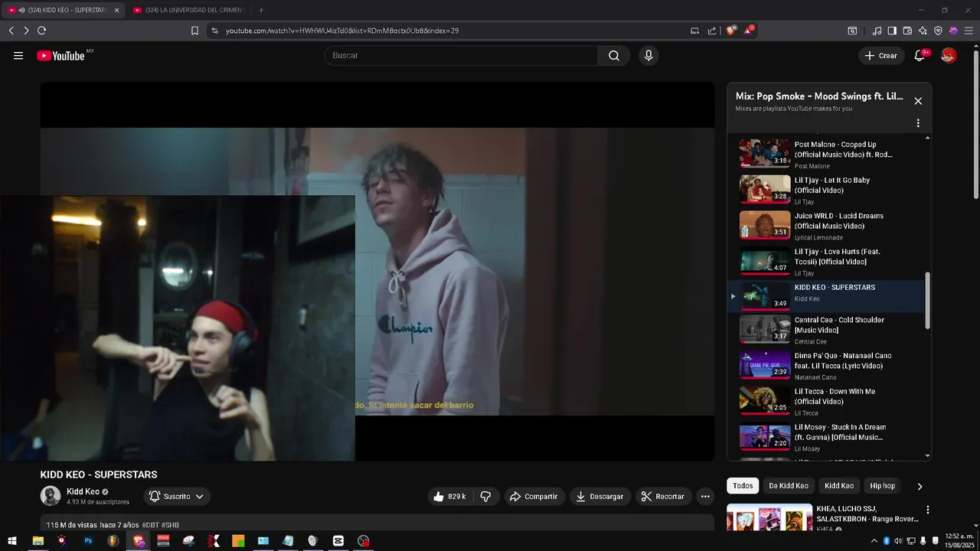
Task: Click the #DBT hashtag link
Action: pyautogui.click(x=150, y=525)
